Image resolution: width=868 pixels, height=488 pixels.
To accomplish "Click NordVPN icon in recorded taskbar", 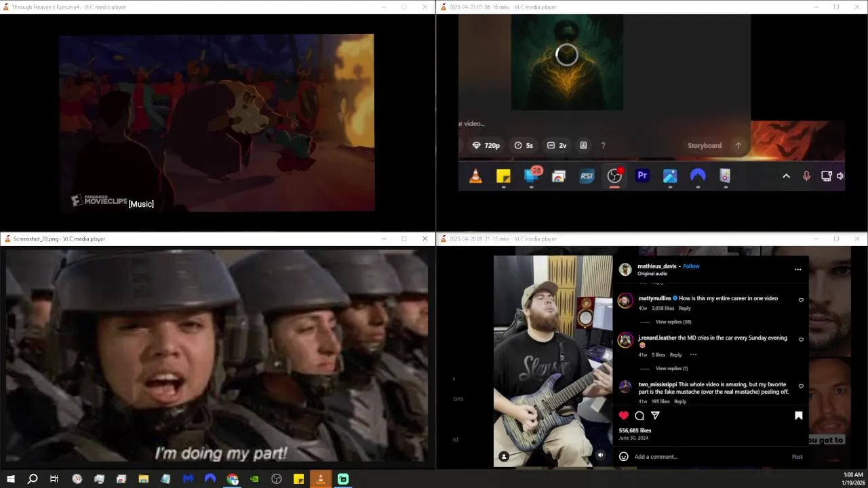I will point(698,176).
